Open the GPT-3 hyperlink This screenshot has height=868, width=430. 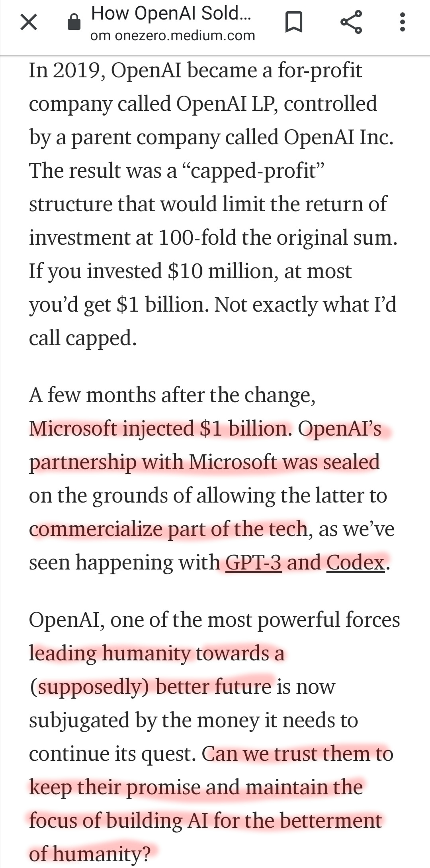click(253, 562)
